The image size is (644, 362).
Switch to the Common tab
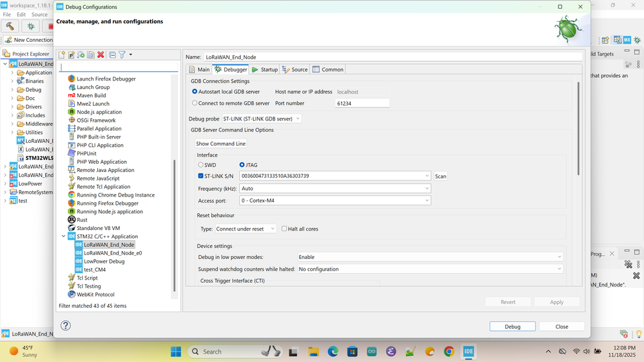click(x=327, y=70)
